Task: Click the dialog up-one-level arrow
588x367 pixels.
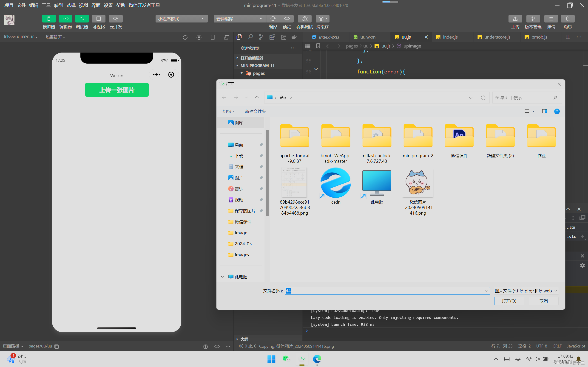Action: coord(257,98)
